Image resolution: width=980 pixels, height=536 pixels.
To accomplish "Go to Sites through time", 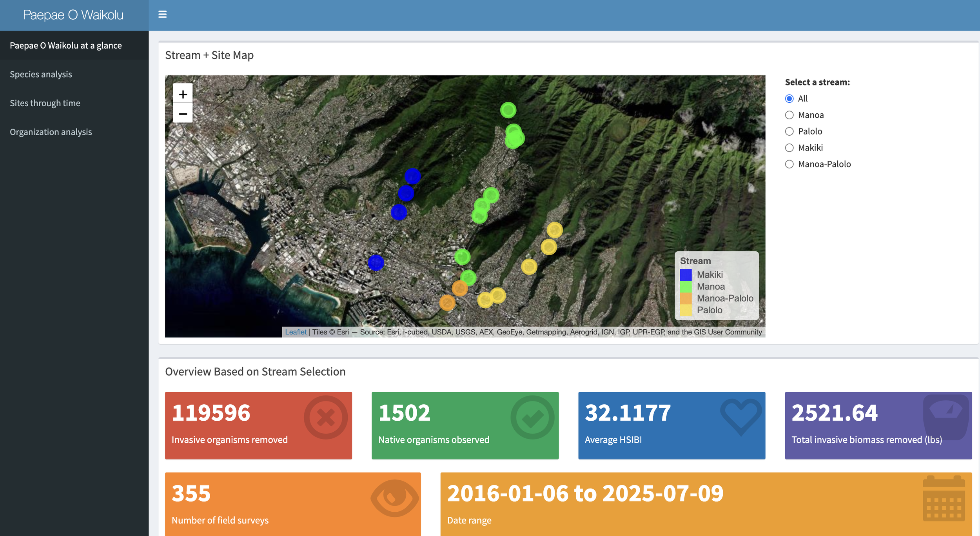I will coord(45,103).
